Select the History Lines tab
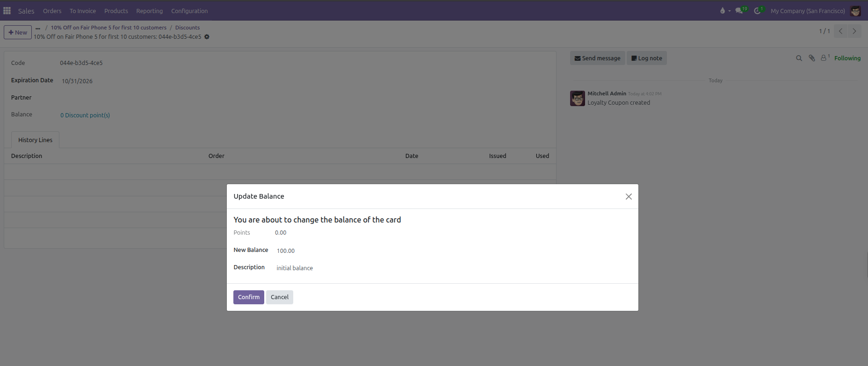 [36, 140]
